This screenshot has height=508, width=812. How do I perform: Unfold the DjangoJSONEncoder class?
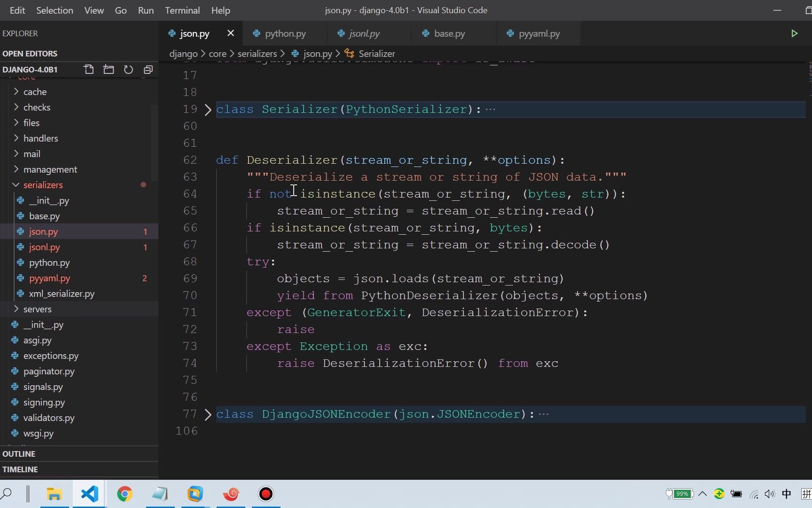208,414
